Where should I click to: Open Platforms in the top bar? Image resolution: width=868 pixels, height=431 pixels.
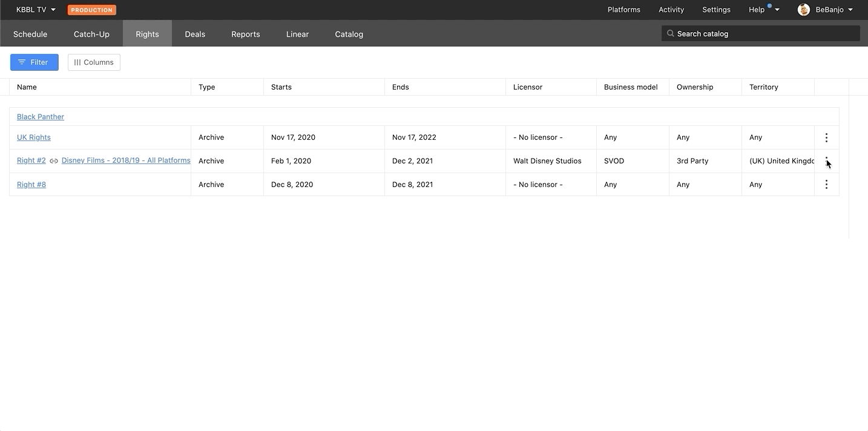click(624, 10)
